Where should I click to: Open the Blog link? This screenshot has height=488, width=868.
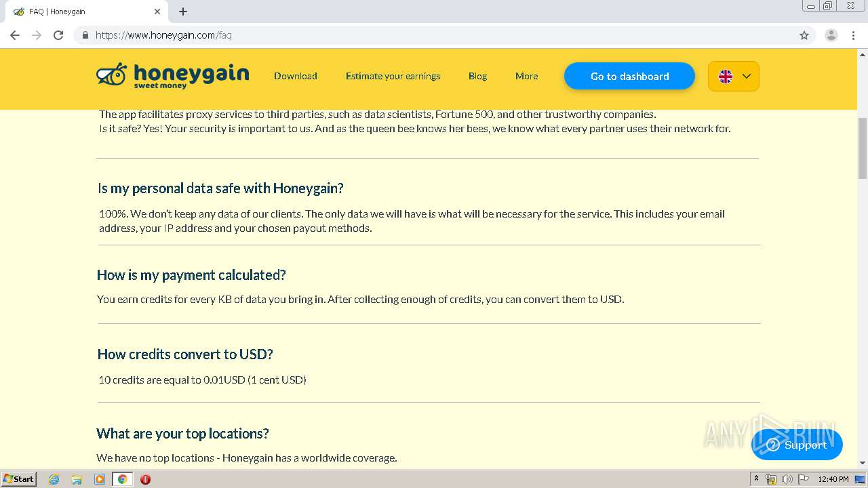coord(477,76)
